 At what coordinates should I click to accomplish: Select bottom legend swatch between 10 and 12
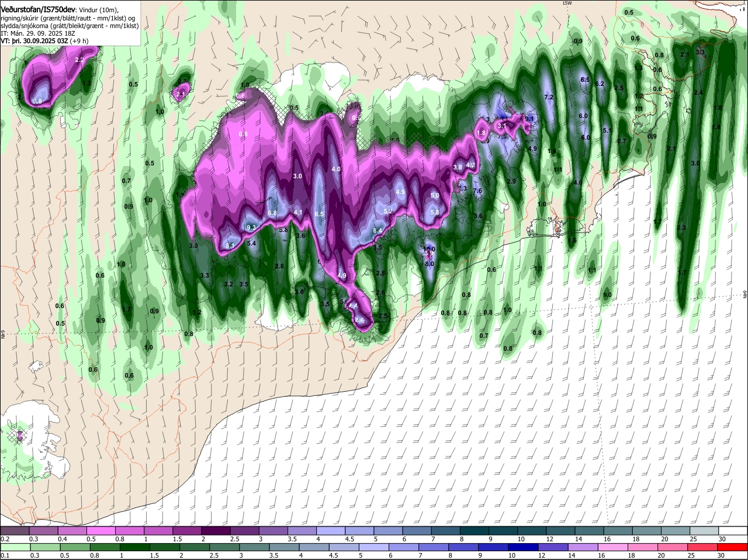522,547
